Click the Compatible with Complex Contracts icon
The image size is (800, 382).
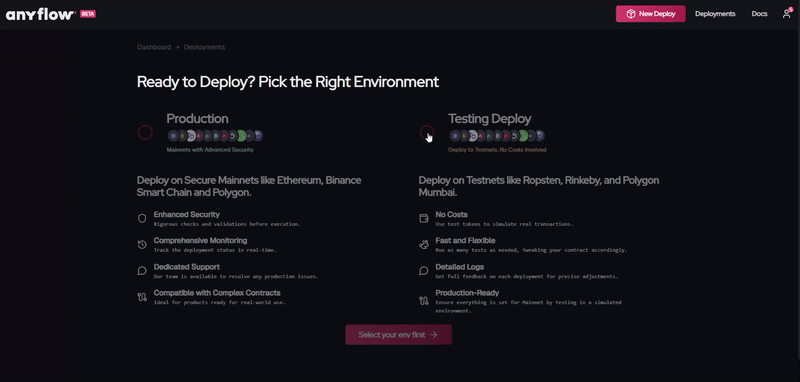[x=142, y=297]
